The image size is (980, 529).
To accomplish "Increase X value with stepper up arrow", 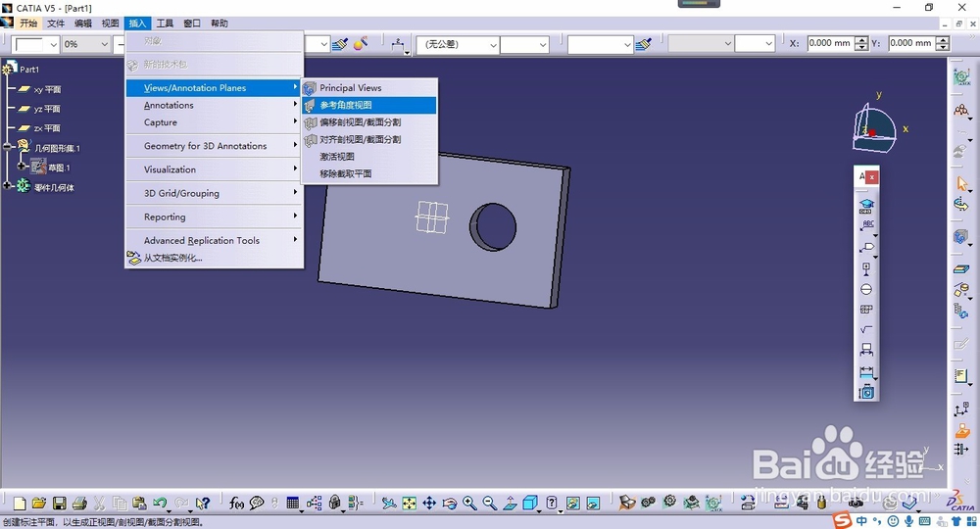I will pyautogui.click(x=861, y=40).
